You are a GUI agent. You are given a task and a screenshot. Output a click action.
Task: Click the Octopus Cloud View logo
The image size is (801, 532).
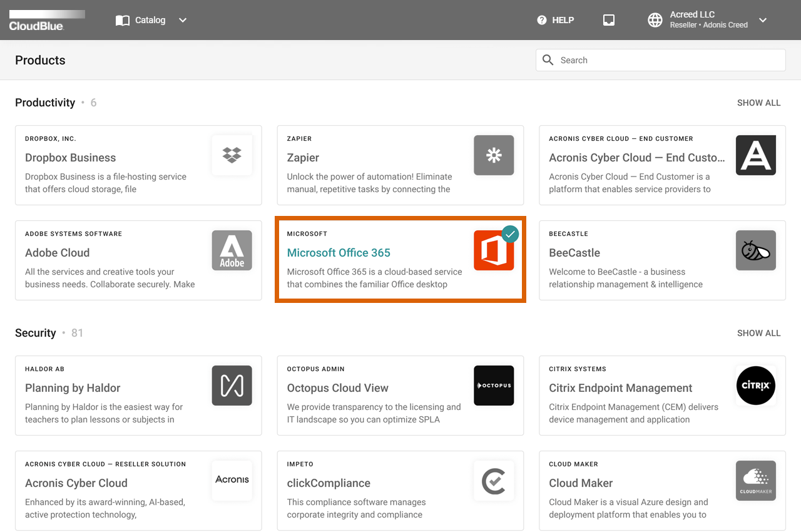[494, 386]
